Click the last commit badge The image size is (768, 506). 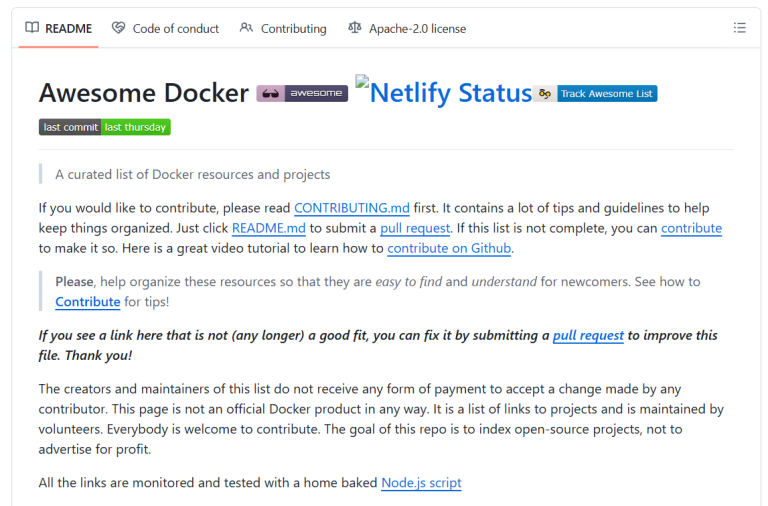point(105,127)
